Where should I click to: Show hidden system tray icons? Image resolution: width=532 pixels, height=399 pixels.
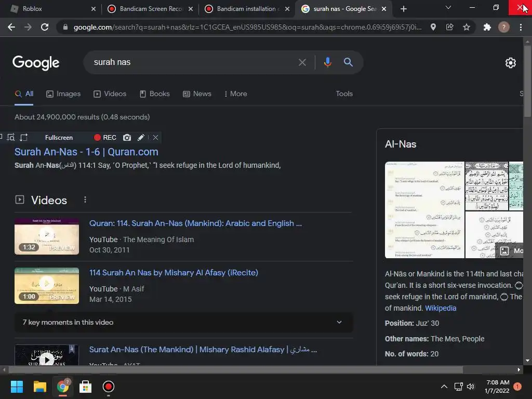[x=444, y=387]
